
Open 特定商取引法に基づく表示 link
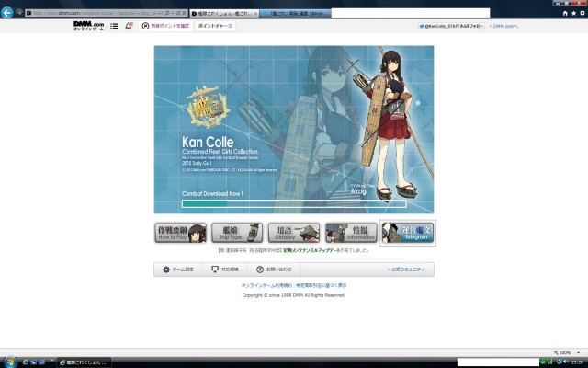(x=322, y=285)
